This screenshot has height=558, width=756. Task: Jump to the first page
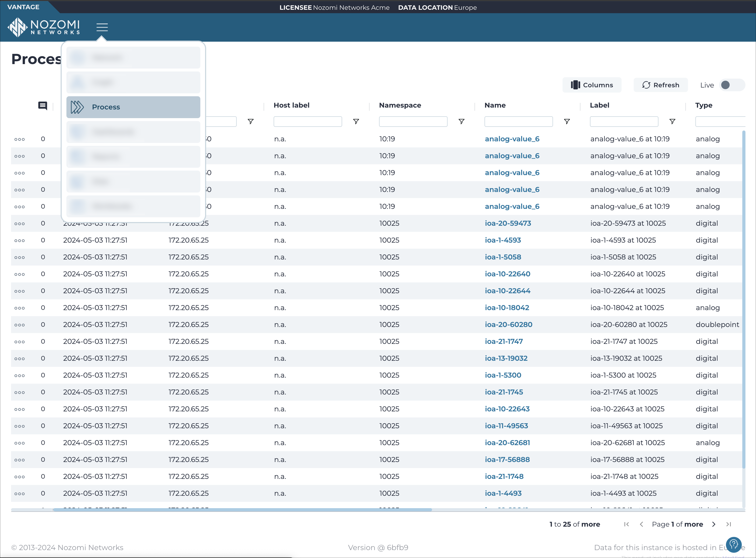[626, 524]
